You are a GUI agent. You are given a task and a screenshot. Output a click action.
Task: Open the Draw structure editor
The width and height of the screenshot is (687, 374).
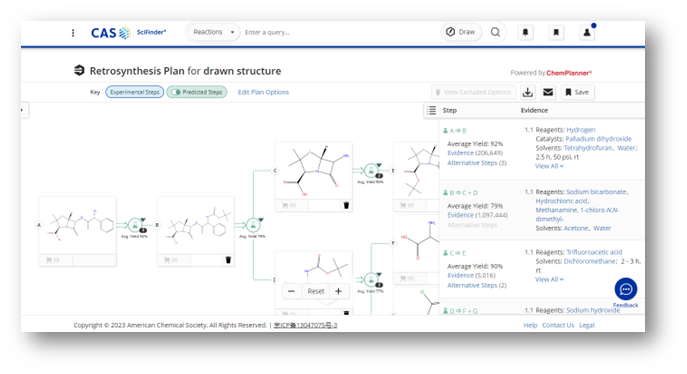point(460,32)
